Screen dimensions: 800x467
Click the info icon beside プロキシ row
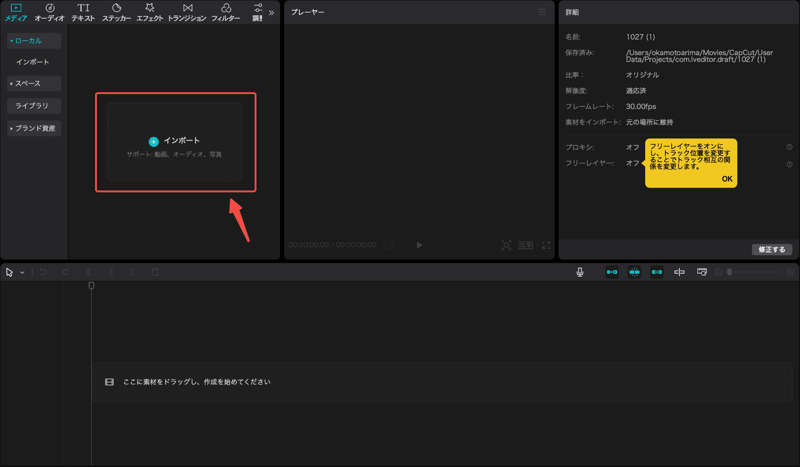(x=789, y=147)
